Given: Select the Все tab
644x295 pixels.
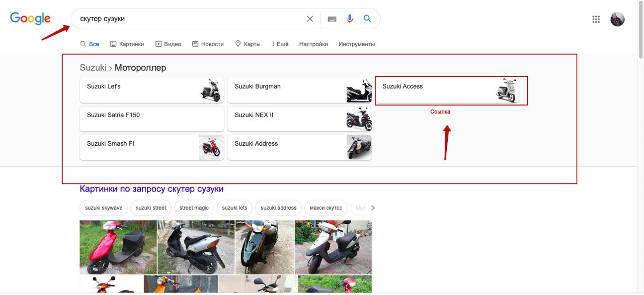Looking at the screenshot, I should pyautogui.click(x=90, y=44).
